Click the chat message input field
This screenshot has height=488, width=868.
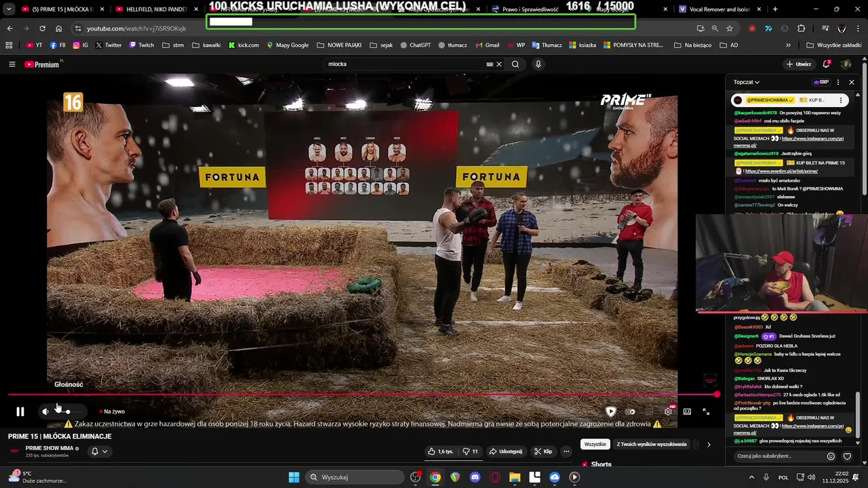point(778,456)
